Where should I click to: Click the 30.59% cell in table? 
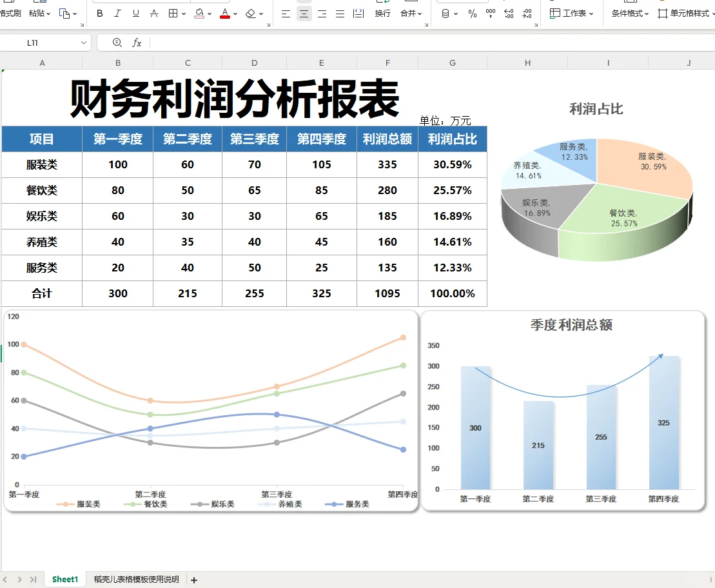point(453,164)
